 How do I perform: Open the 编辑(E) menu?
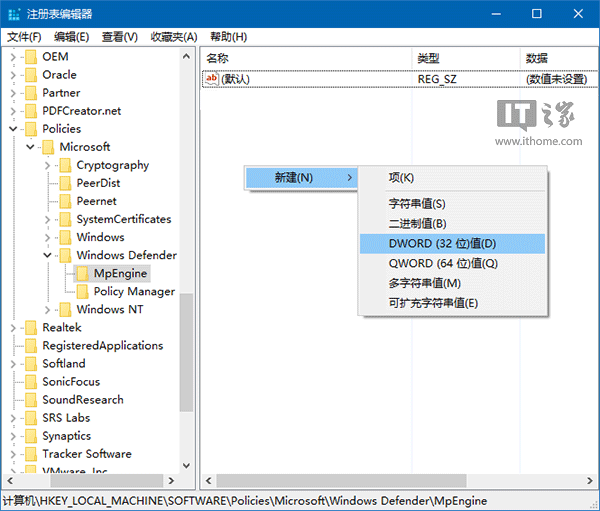click(71, 37)
